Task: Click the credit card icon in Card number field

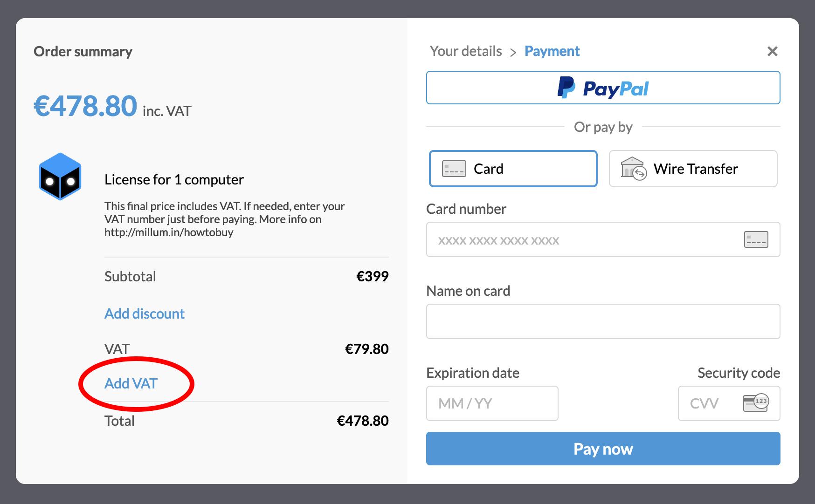Action: coord(756,239)
